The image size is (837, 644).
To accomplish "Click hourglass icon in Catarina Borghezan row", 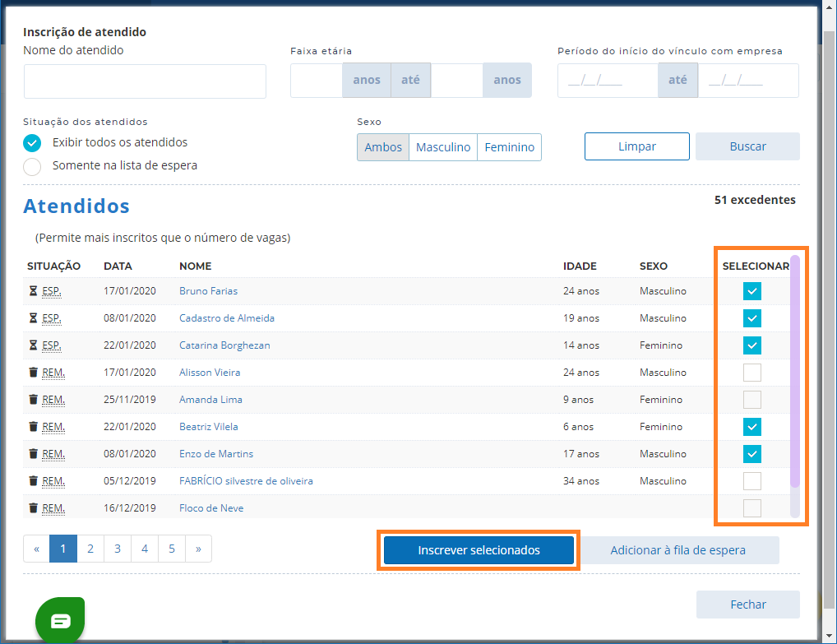I will (33, 345).
